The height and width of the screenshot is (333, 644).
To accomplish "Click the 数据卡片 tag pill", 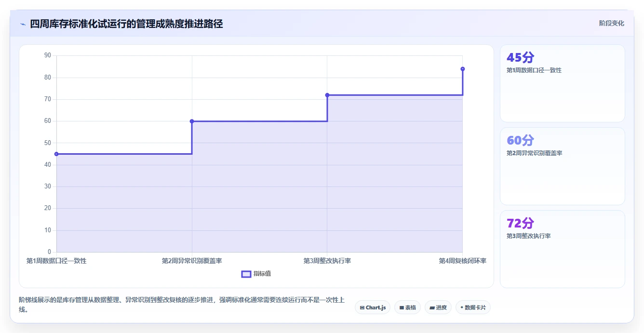I will [473, 307].
